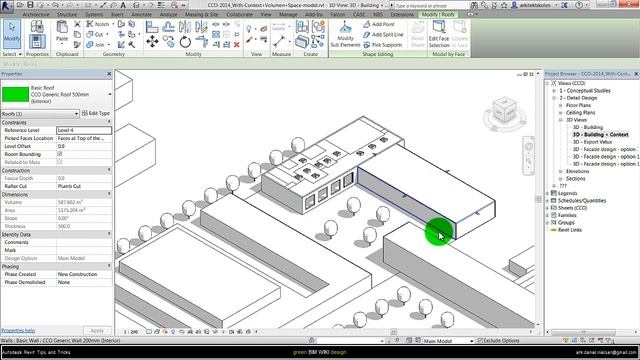640x360 pixels.
Task: Click Modify Sub Elements tool
Action: click(x=345, y=34)
